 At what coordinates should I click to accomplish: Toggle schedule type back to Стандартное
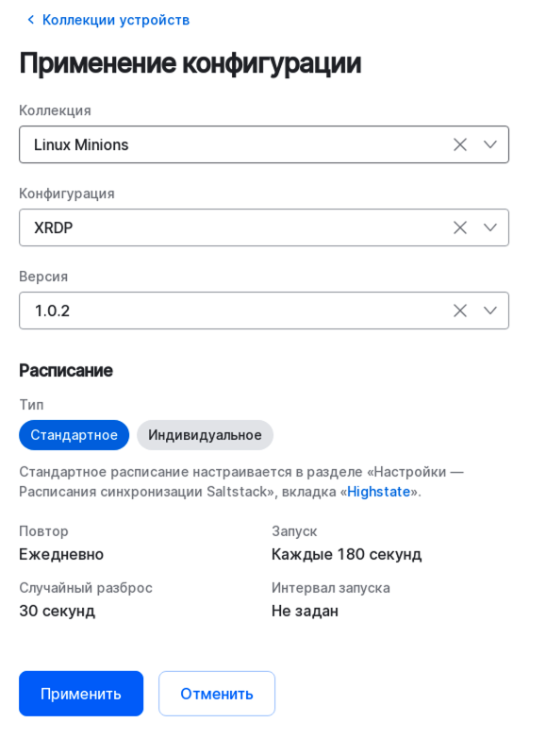tap(74, 435)
